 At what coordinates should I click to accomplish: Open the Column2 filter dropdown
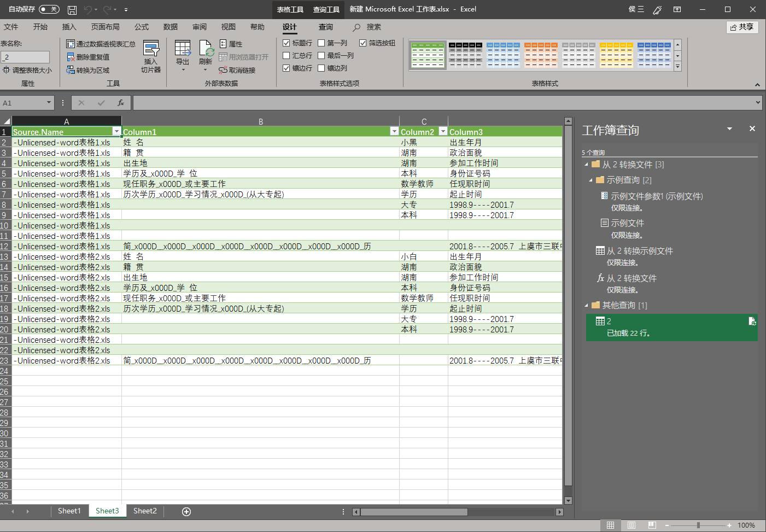point(443,132)
